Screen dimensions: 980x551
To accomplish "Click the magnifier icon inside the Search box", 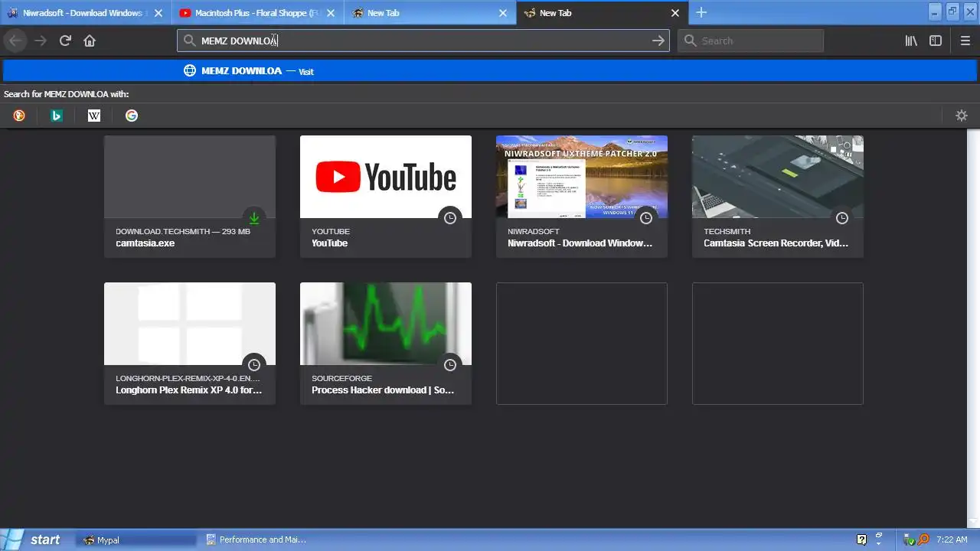I will tap(691, 41).
